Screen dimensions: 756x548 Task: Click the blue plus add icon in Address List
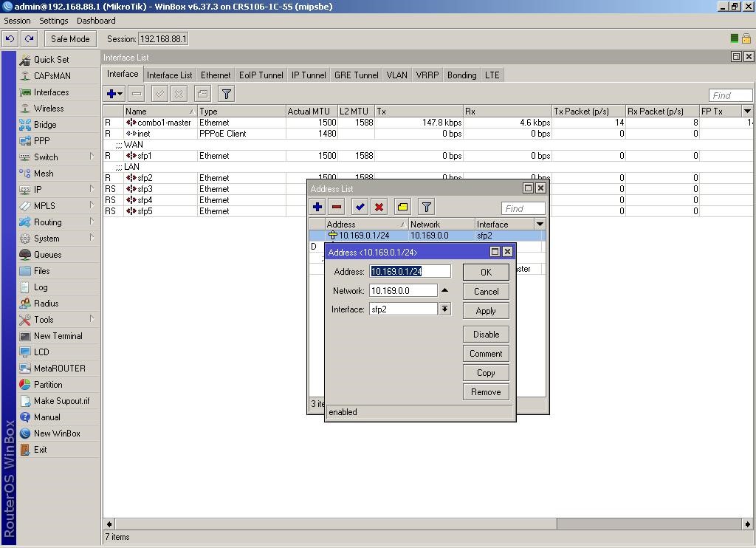pyautogui.click(x=317, y=207)
